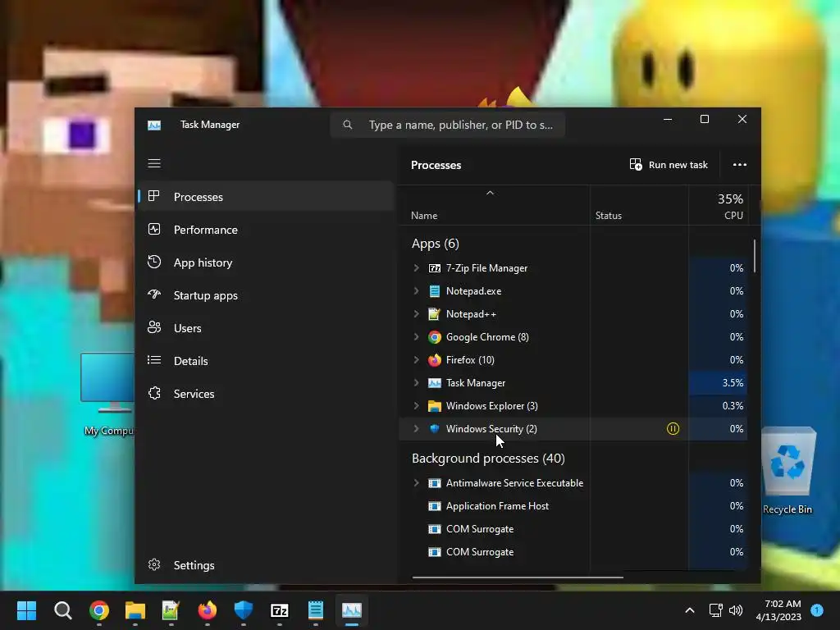Screen dimensions: 840x630
Task: Click the search box in Task Manager
Action: [x=448, y=125]
